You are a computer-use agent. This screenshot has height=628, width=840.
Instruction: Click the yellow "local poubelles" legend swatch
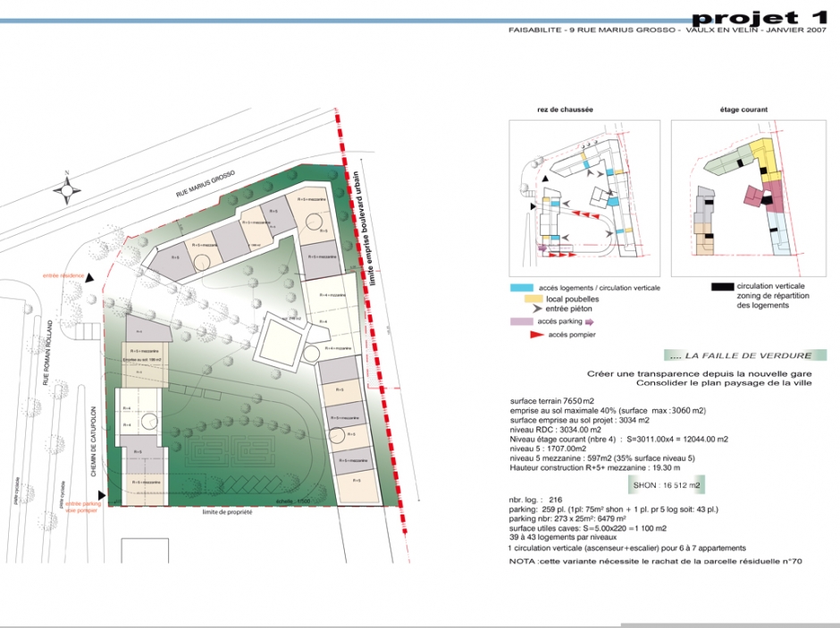[533, 298]
